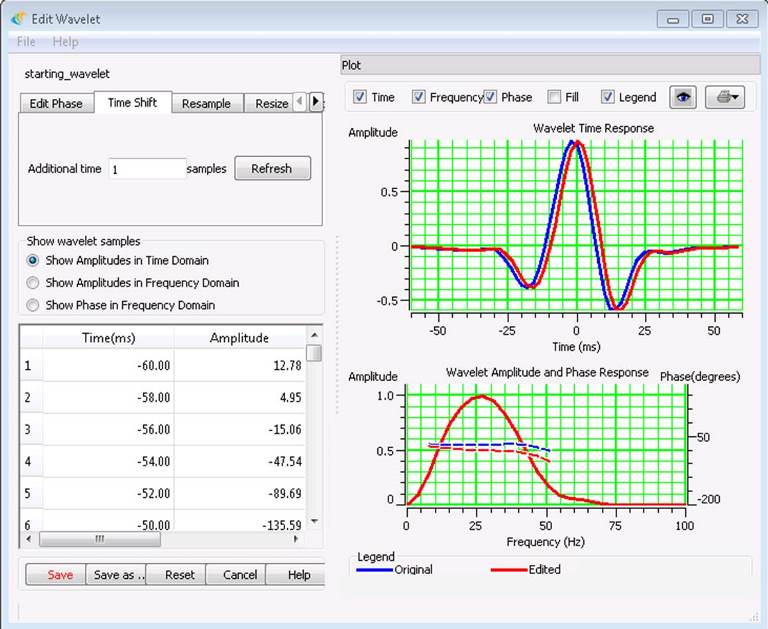Minimize the Edit Wavelet window
Viewport: 768px width, 629px height.
coord(673,19)
